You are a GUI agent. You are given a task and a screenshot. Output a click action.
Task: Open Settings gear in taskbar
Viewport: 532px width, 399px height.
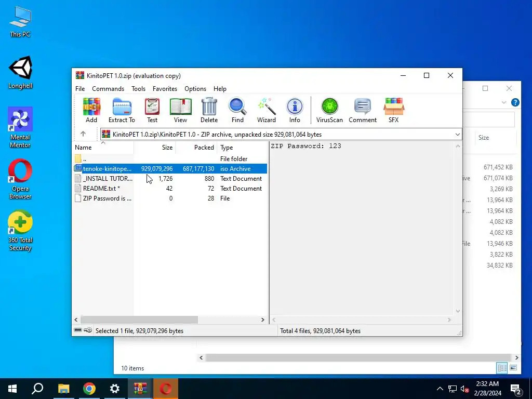click(115, 389)
